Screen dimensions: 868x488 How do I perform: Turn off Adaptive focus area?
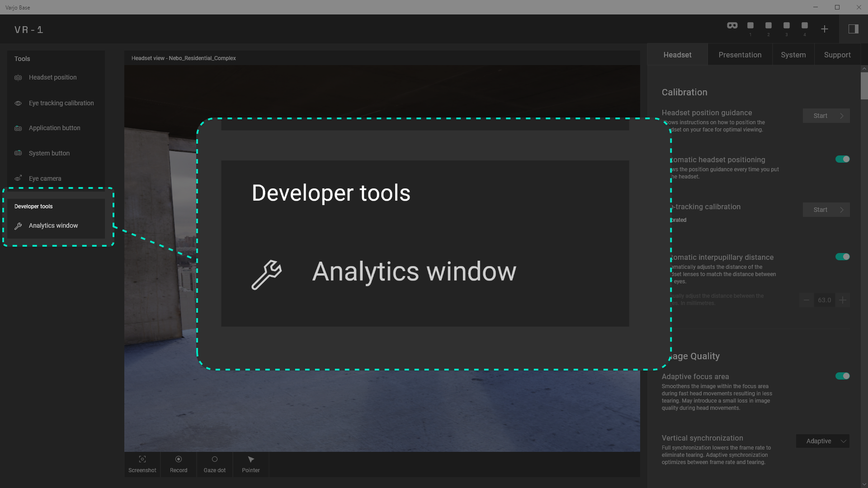click(843, 376)
